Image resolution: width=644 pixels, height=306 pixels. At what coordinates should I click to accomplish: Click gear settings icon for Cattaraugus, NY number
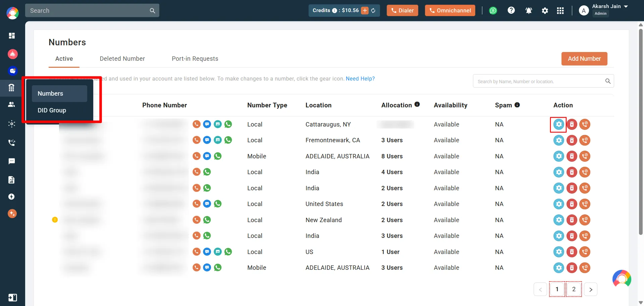558,124
